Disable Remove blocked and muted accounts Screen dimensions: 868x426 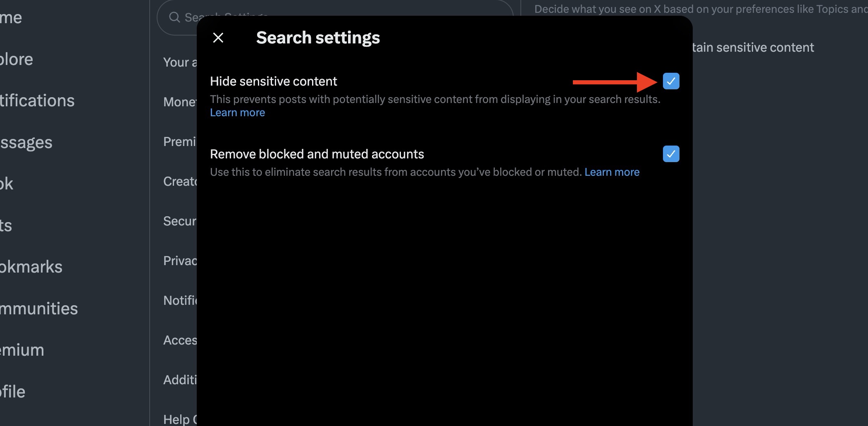coord(671,154)
